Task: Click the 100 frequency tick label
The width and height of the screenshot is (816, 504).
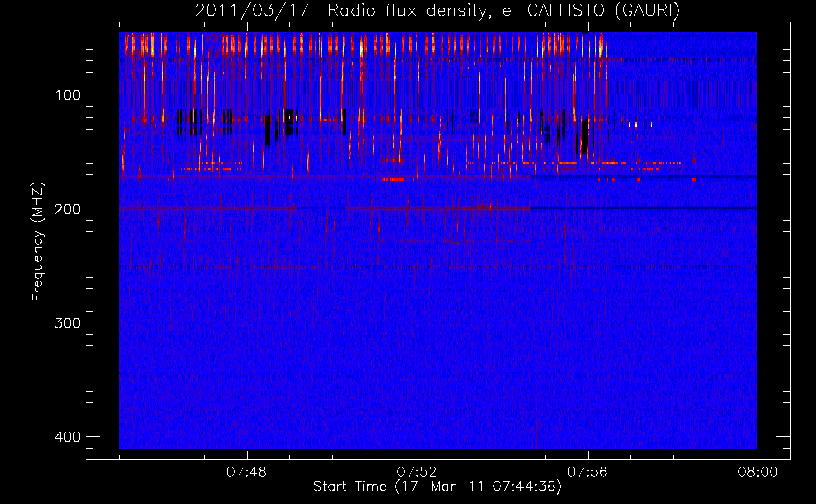Action: click(68, 95)
